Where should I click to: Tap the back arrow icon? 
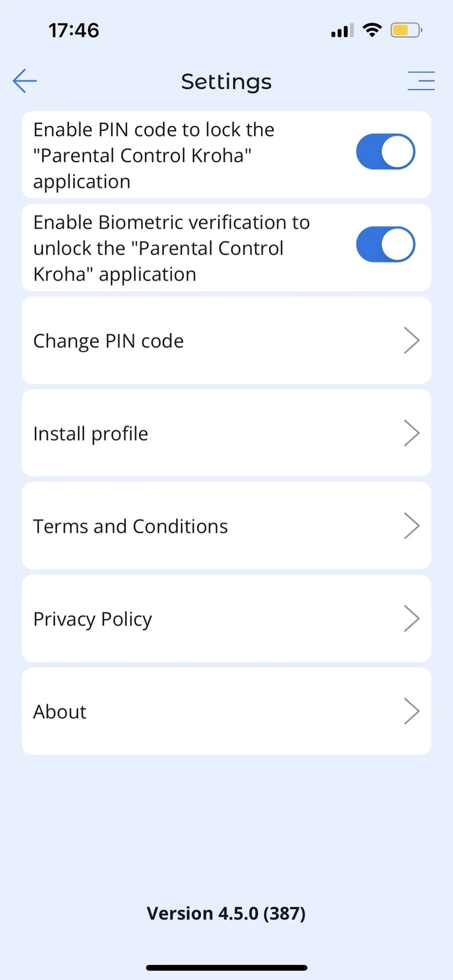click(x=25, y=81)
